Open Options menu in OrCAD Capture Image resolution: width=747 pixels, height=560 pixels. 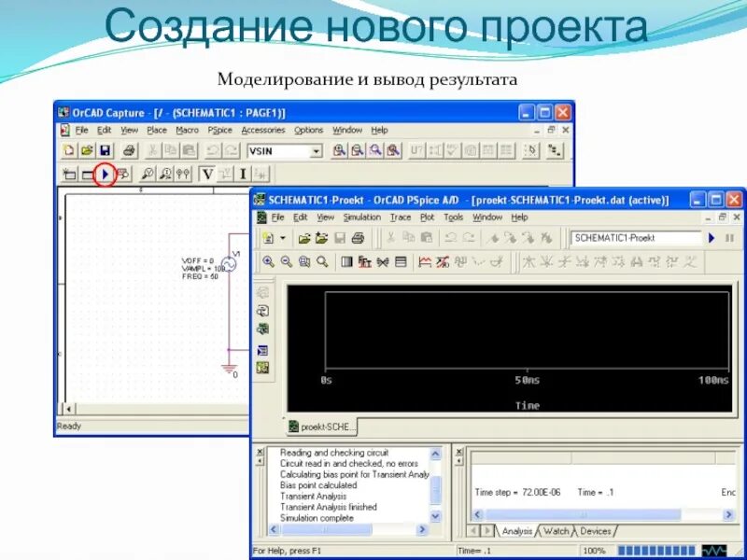click(x=308, y=130)
